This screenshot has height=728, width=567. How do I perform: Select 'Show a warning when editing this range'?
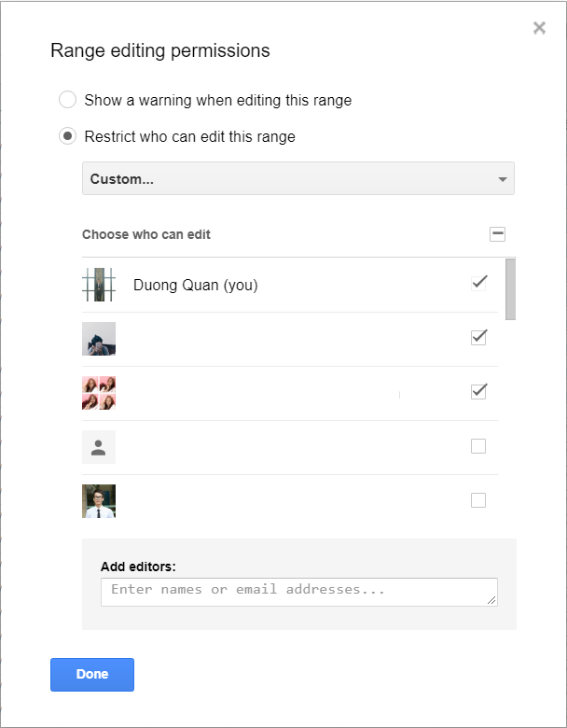(68, 100)
